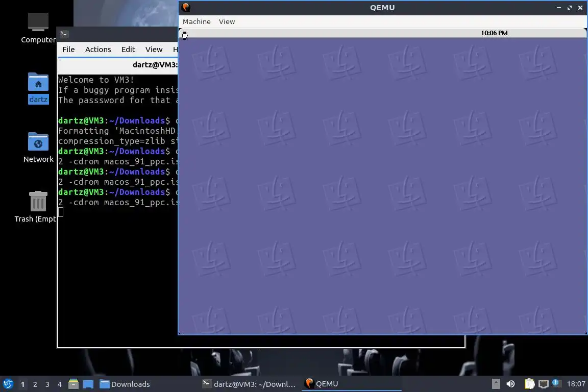
Task: Click the terminal cursor block at the prompt
Action: click(61, 212)
